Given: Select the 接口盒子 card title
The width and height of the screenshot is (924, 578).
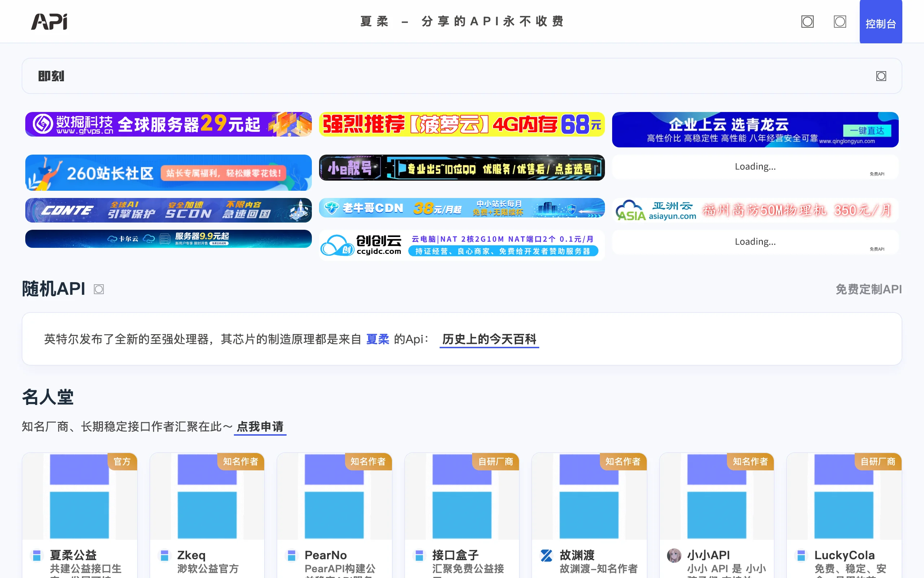Looking at the screenshot, I should 456,555.
